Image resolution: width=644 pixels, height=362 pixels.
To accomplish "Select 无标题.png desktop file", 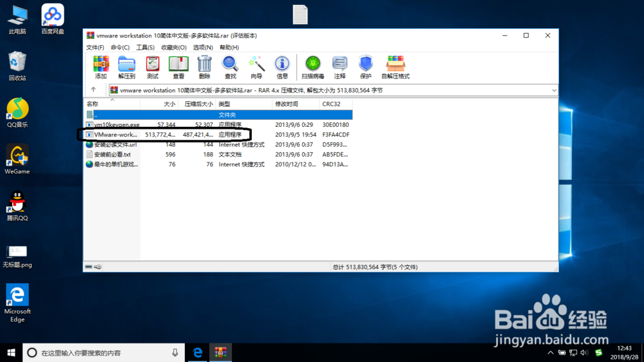I will 17,256.
